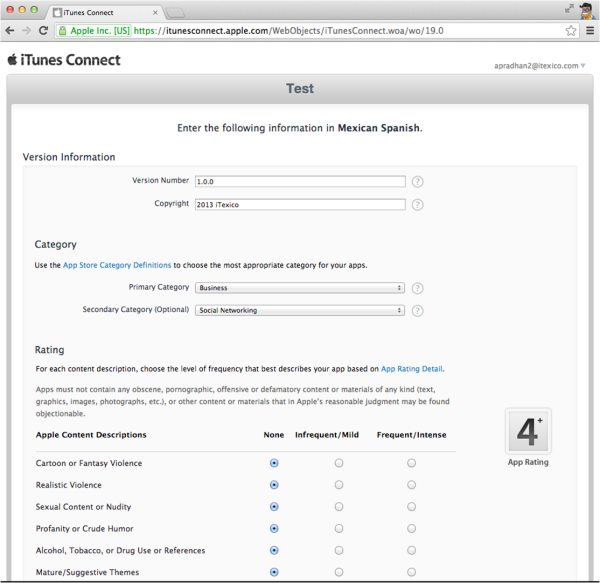
Task: Reload the page with the refresh icon
Action: 44,31
